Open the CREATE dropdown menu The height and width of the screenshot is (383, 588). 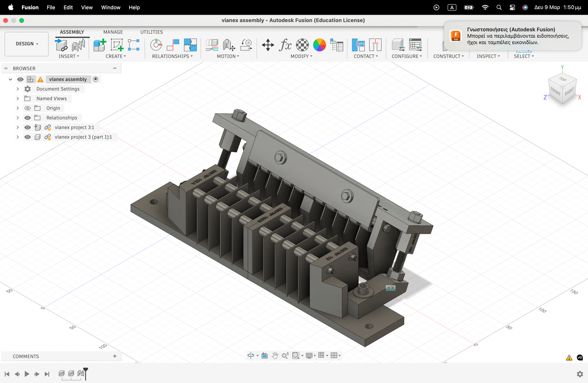pyautogui.click(x=116, y=56)
